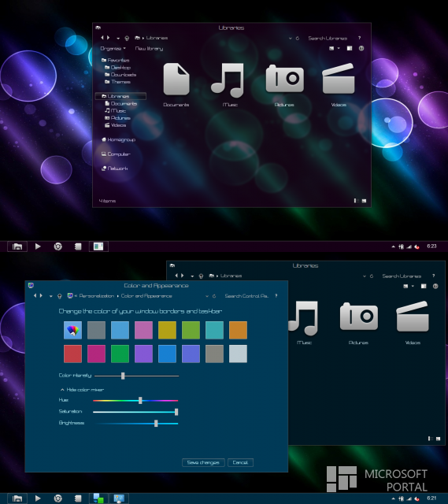Screen dimensions: 448x504
Task: Click the Cancel button
Action: pyautogui.click(x=240, y=462)
